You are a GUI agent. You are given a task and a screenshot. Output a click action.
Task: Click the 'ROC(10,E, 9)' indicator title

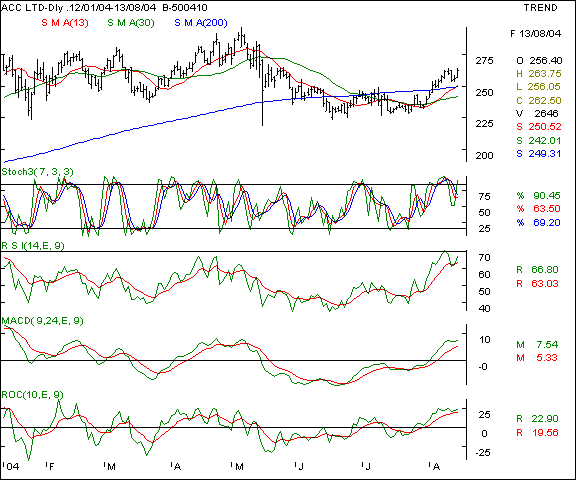[x=32, y=394]
